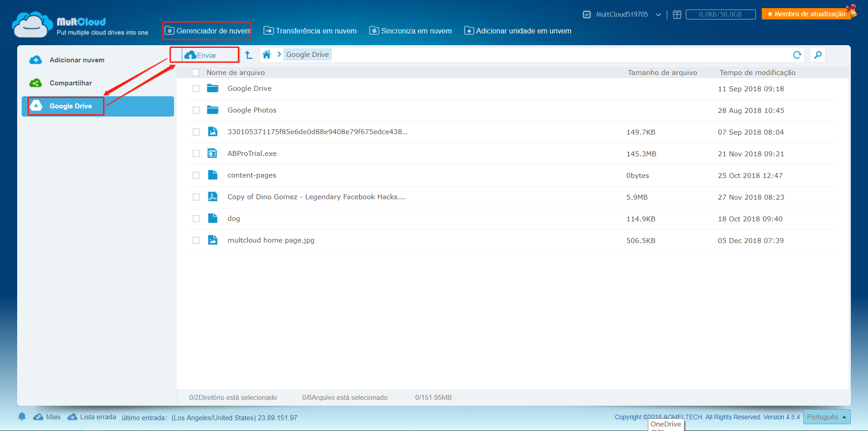Go up one folder level arrow
868x431 pixels.
[249, 55]
